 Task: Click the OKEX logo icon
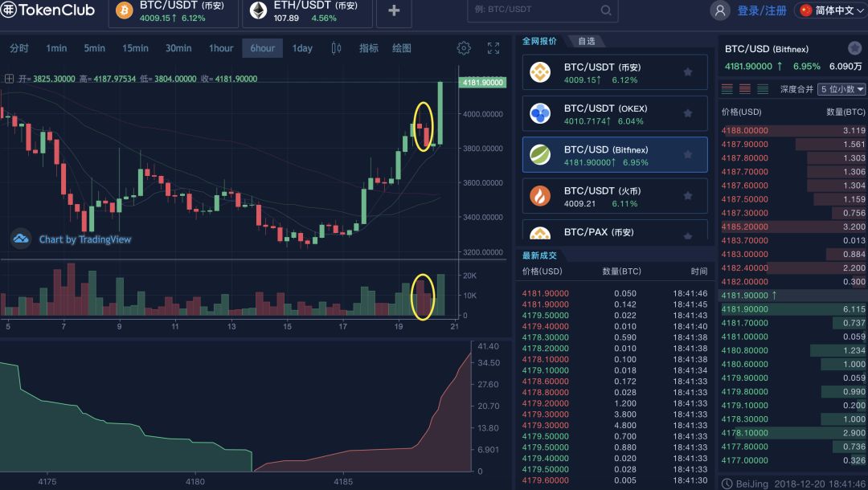point(540,113)
